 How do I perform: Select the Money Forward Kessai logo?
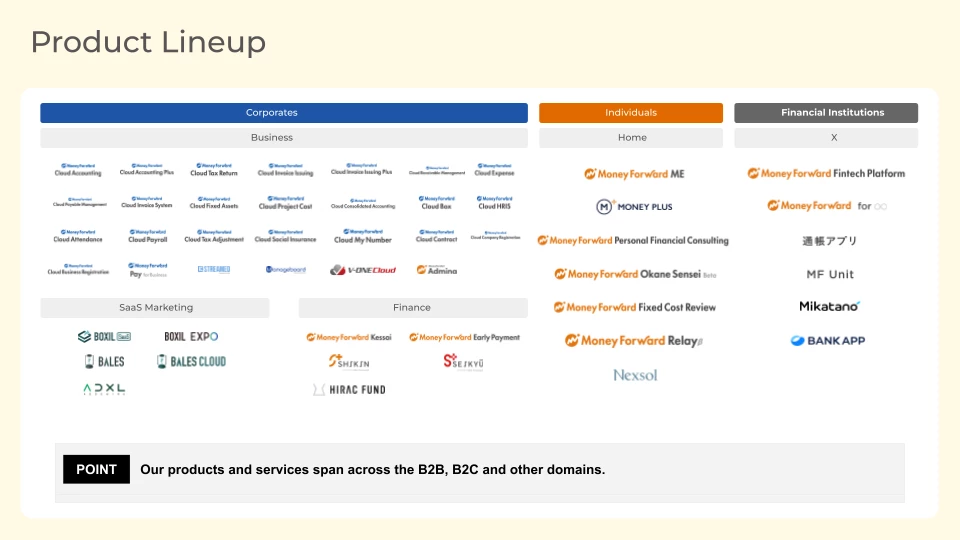click(x=349, y=337)
